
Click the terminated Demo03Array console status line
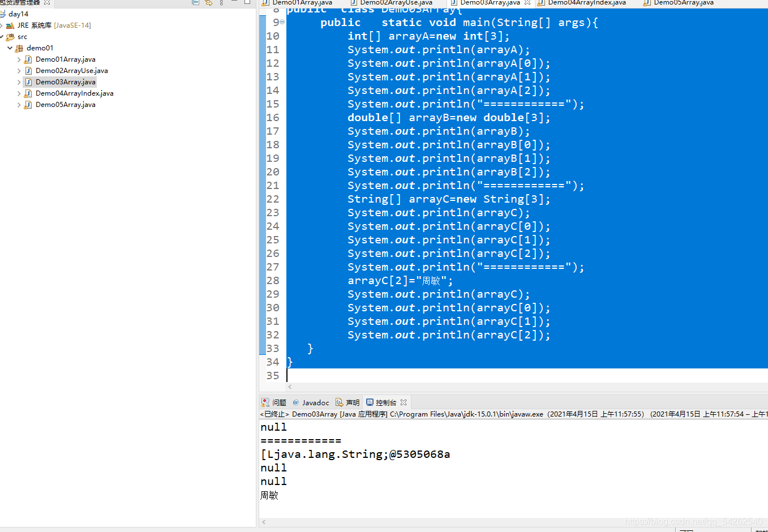[513, 414]
